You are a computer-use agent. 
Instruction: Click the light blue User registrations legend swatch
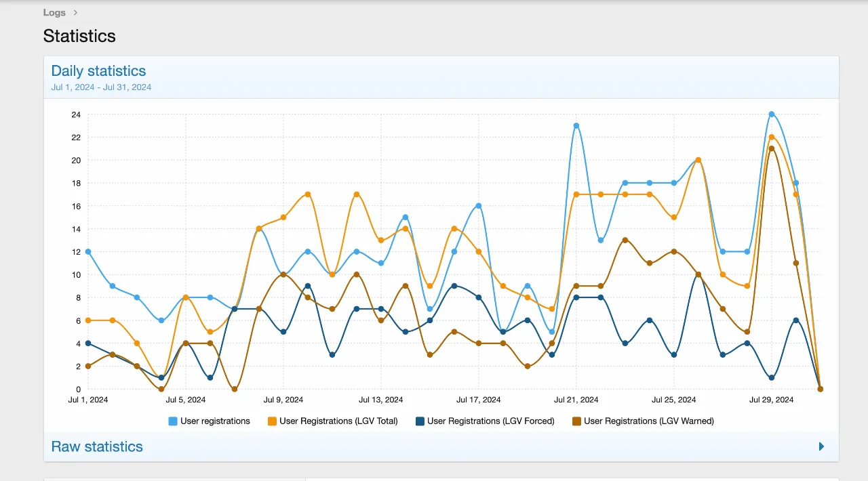click(173, 421)
